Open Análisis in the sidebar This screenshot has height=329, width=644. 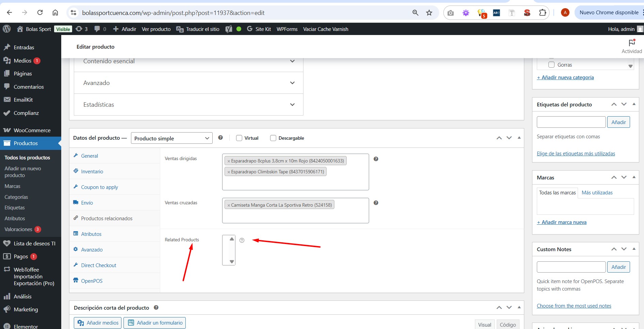click(22, 296)
